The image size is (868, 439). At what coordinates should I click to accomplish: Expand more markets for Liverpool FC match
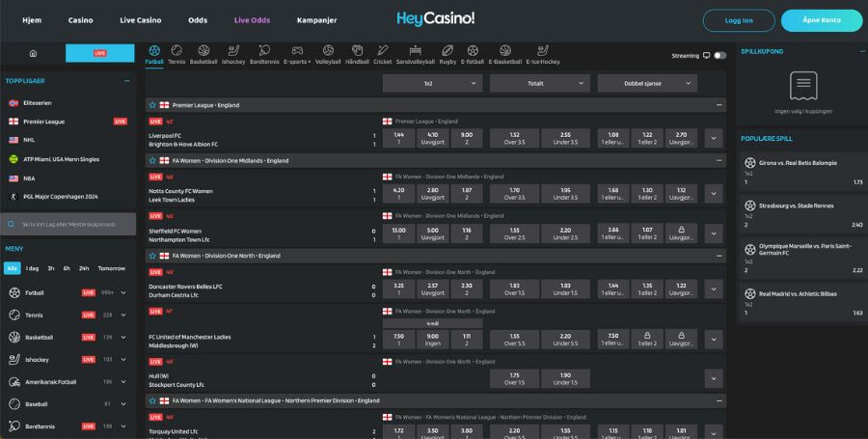(714, 138)
